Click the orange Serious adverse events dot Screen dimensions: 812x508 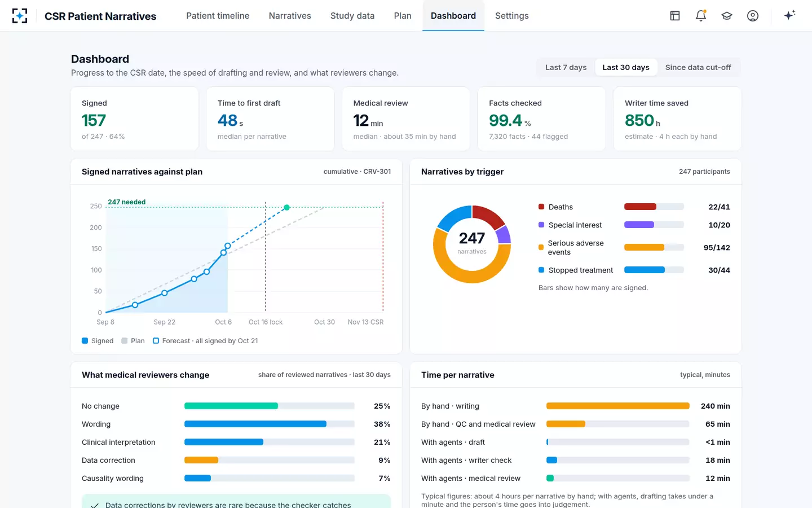(541, 247)
